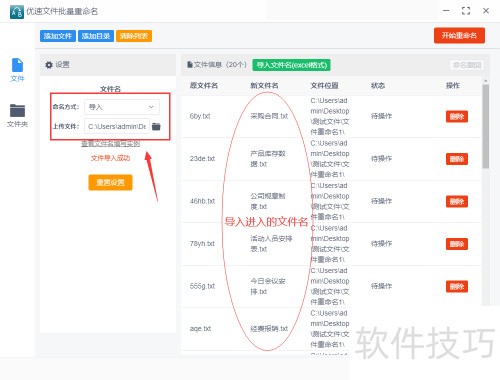Click the 待操作 status of 555g.txt
Viewport: 500px width, 380px height.
(x=382, y=286)
